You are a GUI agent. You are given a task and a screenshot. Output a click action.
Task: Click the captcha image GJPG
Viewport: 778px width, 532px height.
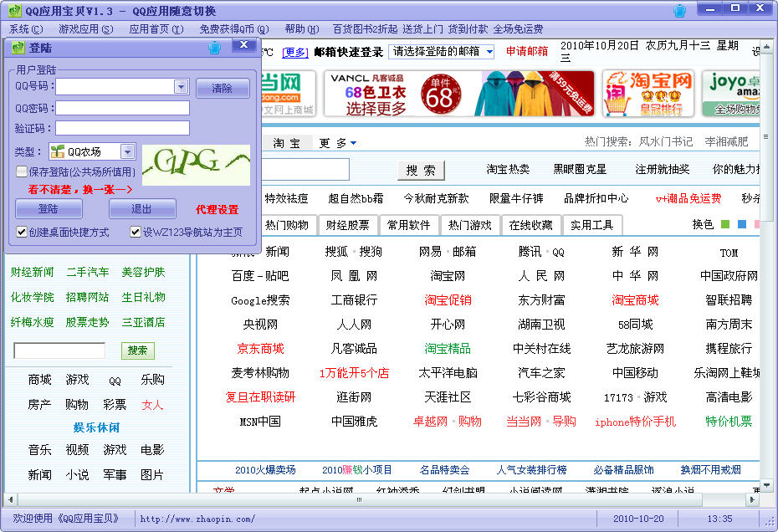tap(196, 165)
